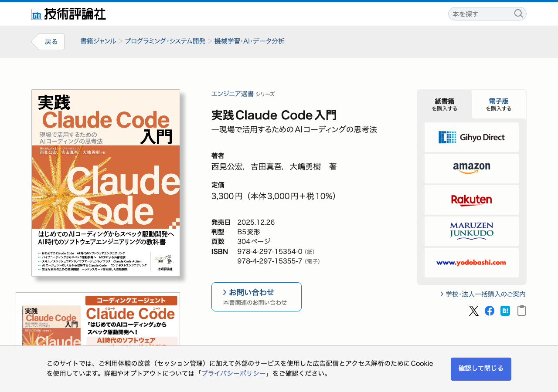Screen dimensions: 558x392
Task: Open the Amazon purchase link
Action: (x=472, y=169)
